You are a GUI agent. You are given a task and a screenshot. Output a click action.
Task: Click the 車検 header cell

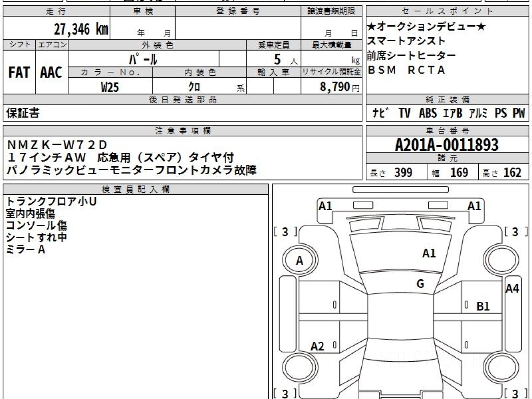coord(143,12)
